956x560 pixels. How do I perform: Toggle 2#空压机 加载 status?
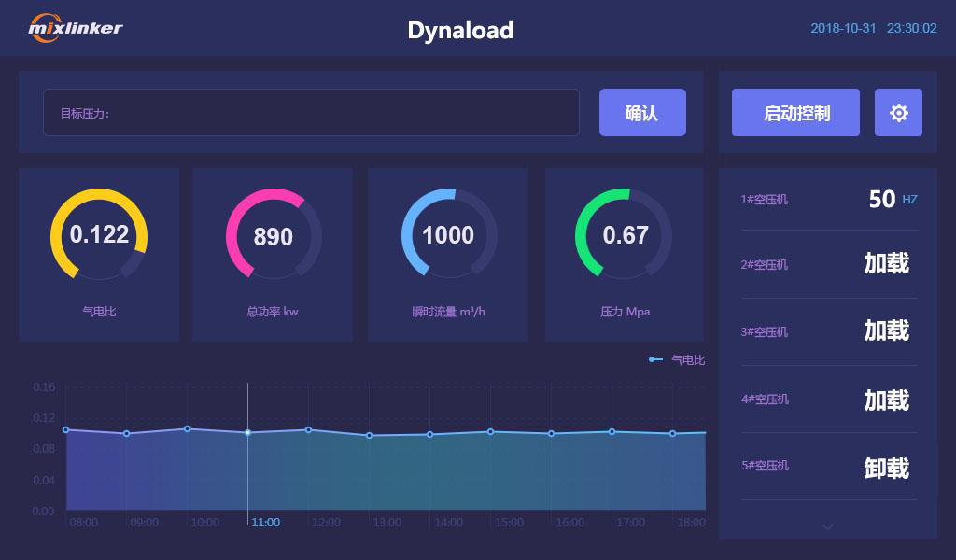coord(886,264)
